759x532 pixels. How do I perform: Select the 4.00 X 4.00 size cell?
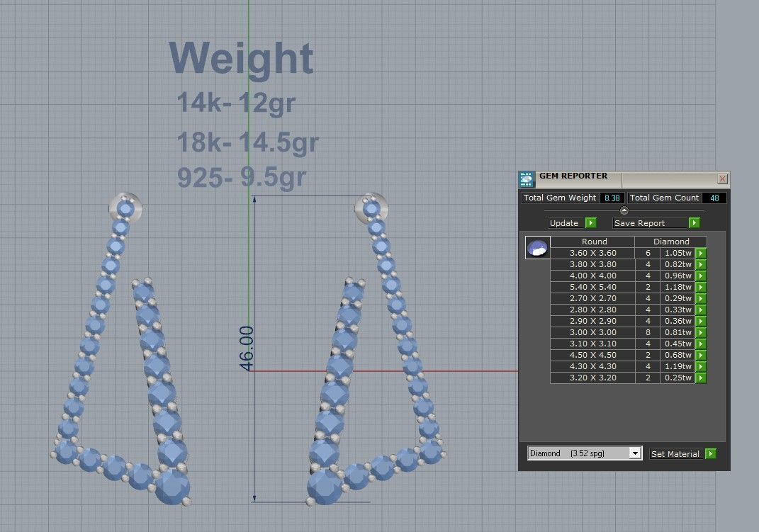pyautogui.click(x=593, y=276)
